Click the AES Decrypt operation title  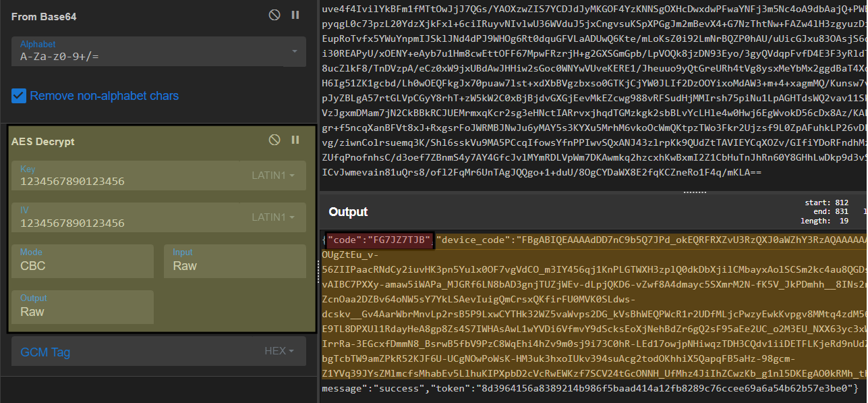(x=43, y=142)
